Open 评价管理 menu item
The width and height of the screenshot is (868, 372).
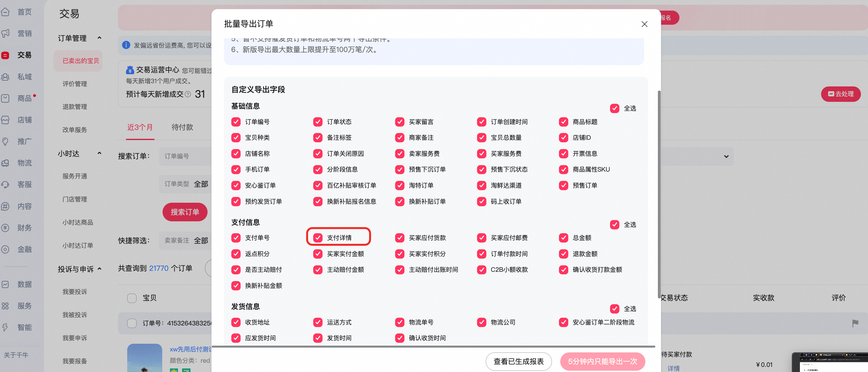coord(75,84)
